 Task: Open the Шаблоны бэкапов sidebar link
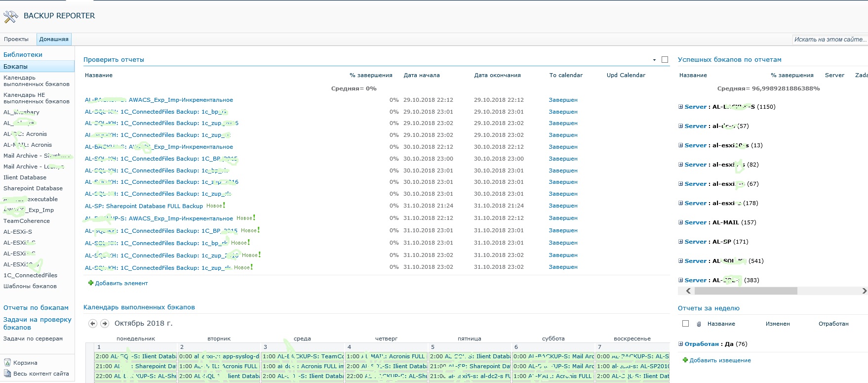(x=30, y=286)
